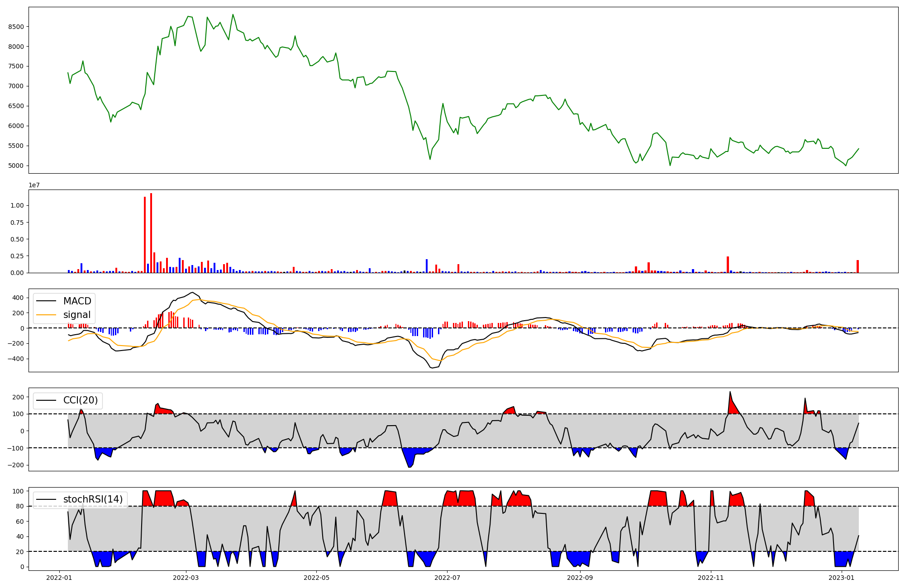The image size is (905, 588).
Task: Click the 8500 price axis tick label
Action: pos(16,27)
